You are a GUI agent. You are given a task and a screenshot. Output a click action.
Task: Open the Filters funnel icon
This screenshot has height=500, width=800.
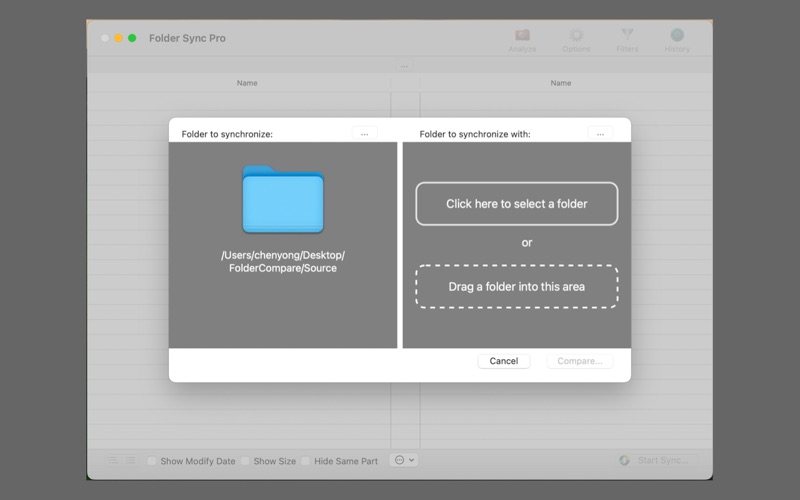(x=627, y=35)
